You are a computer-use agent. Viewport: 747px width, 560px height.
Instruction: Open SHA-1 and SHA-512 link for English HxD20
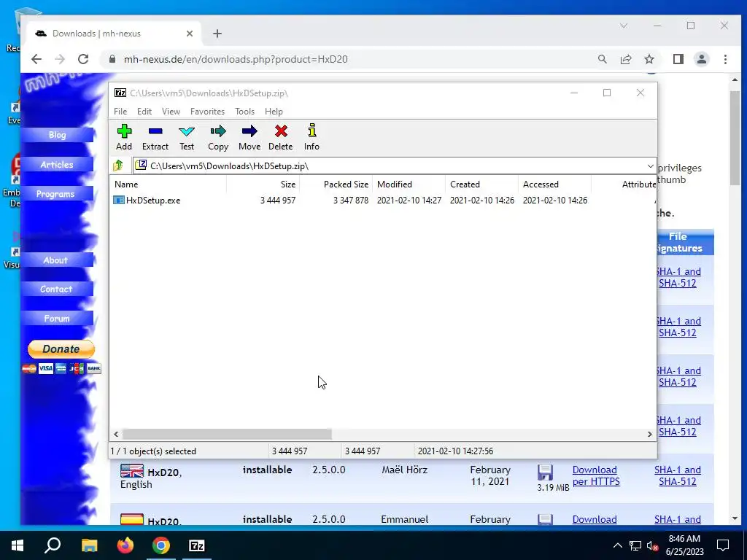point(678,475)
